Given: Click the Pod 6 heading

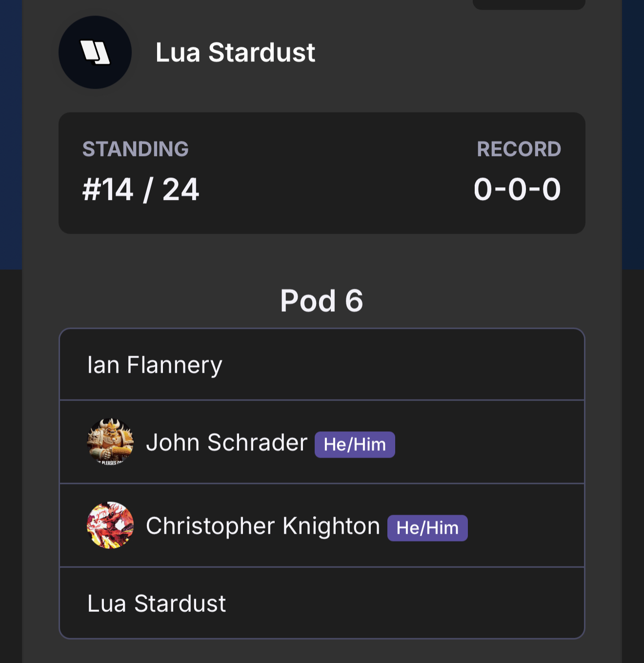Looking at the screenshot, I should tap(322, 301).
